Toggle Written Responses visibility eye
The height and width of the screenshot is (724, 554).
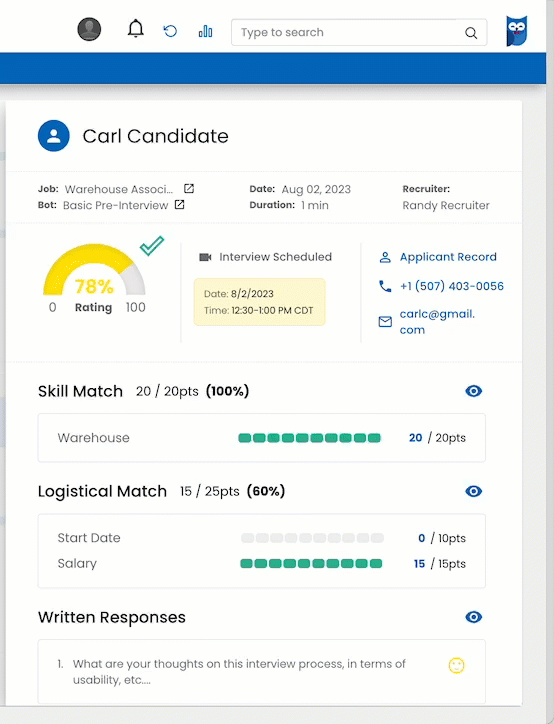coord(474,617)
